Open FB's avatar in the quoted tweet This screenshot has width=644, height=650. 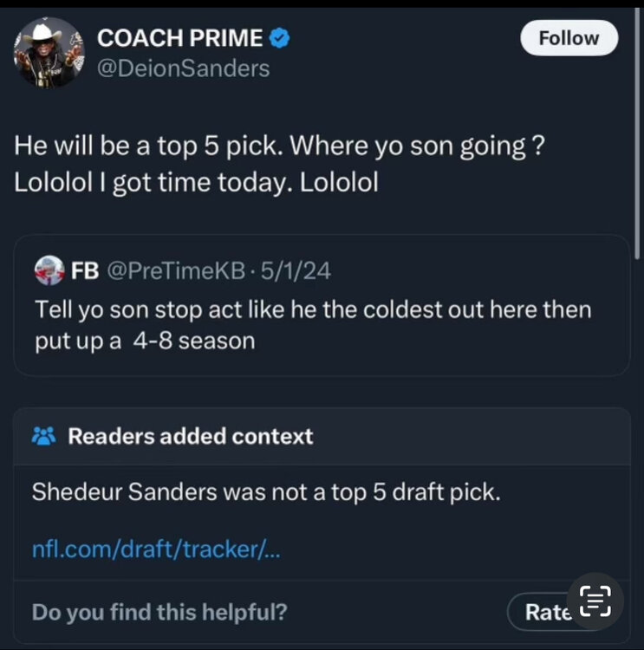pos(49,270)
